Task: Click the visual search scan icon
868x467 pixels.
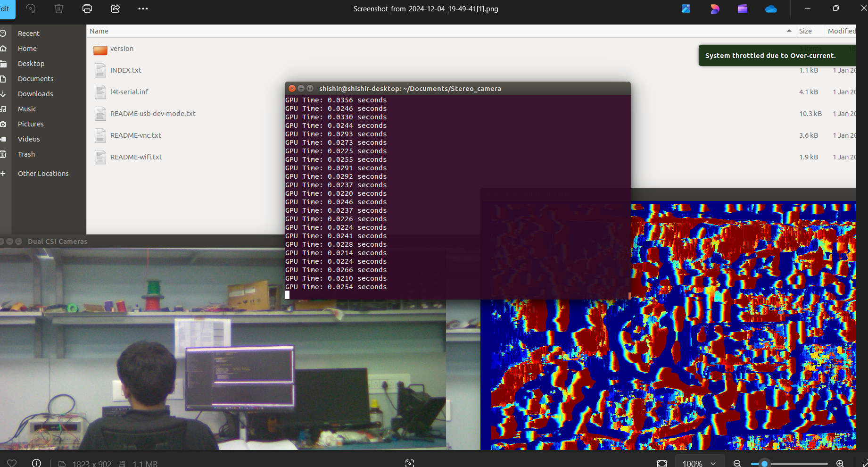Action: pos(410,463)
